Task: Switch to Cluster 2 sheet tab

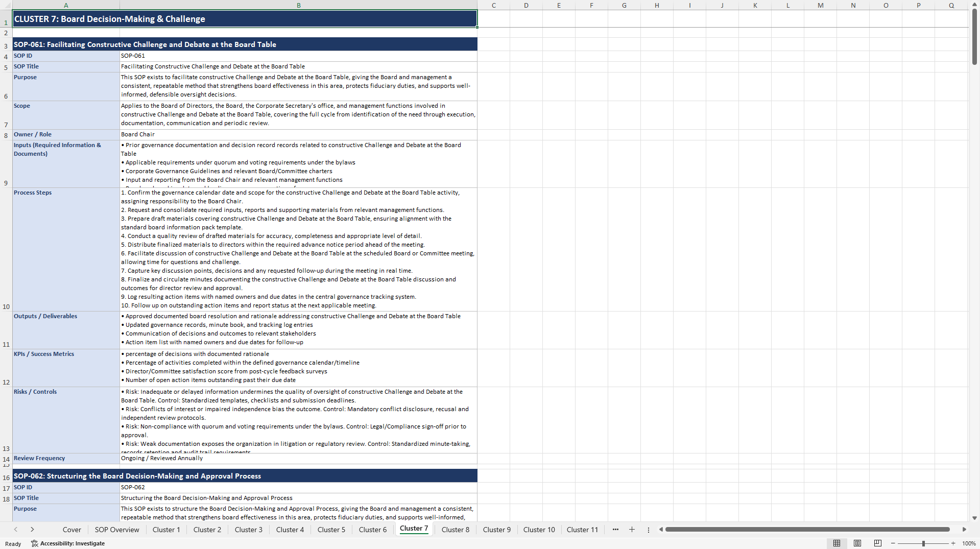Action: click(x=207, y=530)
